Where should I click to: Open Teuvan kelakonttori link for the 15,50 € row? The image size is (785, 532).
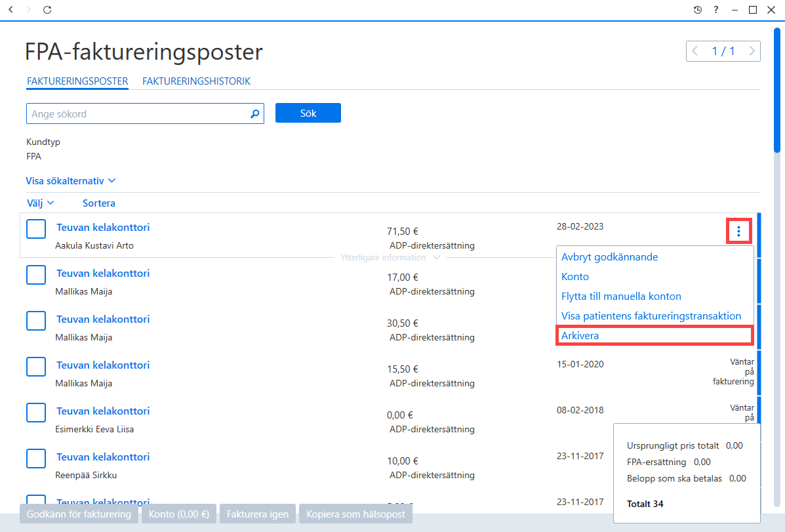pyautogui.click(x=102, y=365)
